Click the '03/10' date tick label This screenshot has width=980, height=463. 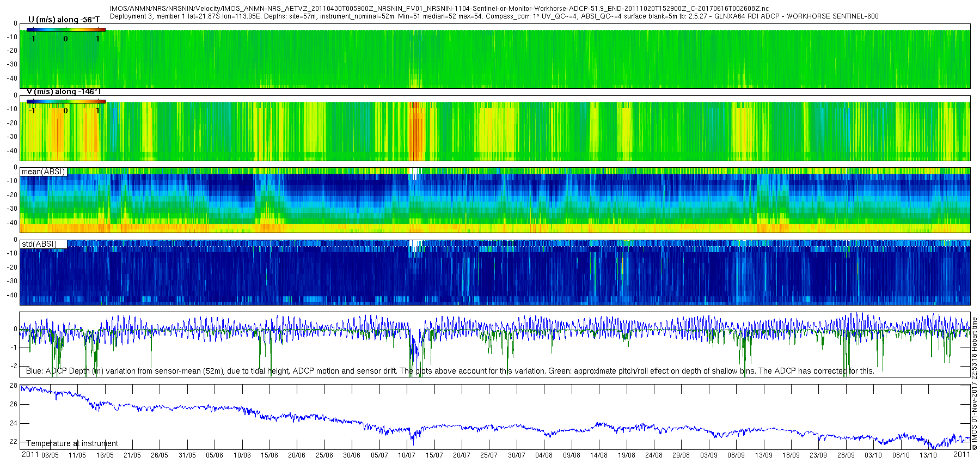coord(873,455)
